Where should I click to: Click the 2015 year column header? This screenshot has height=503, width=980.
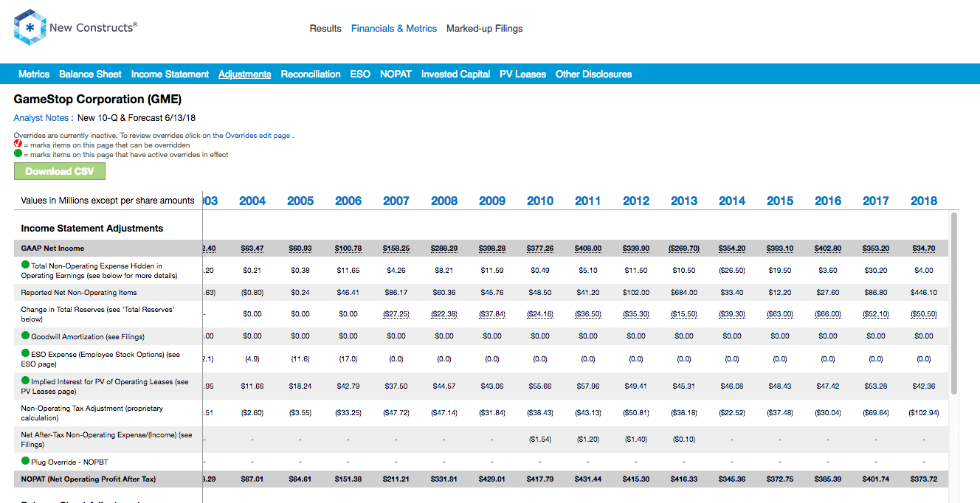coord(780,201)
